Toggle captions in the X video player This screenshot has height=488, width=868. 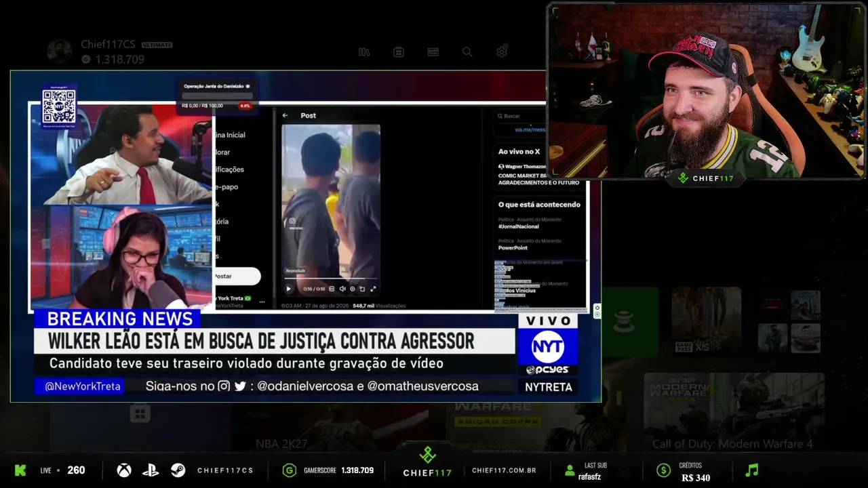(332, 289)
